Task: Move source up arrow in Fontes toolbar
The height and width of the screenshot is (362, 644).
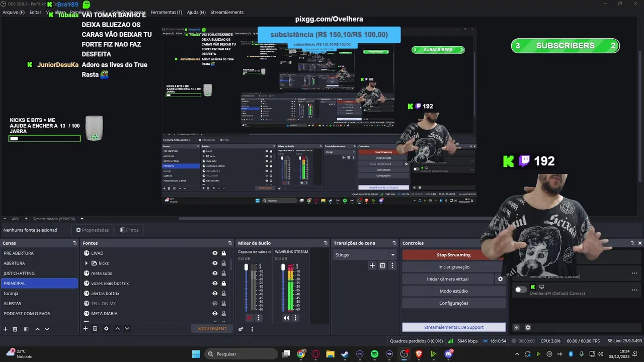Action: pyautogui.click(x=117, y=328)
